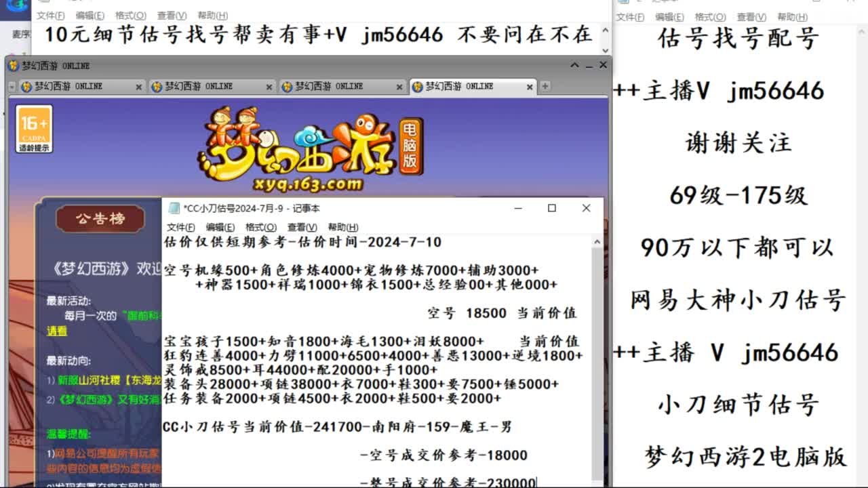Click line CC小刀估号当前价值-241700-南阳府

[x=338, y=427]
